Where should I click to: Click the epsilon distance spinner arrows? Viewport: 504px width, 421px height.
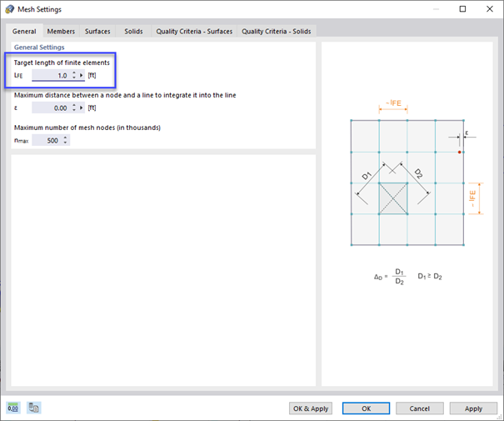coord(74,108)
